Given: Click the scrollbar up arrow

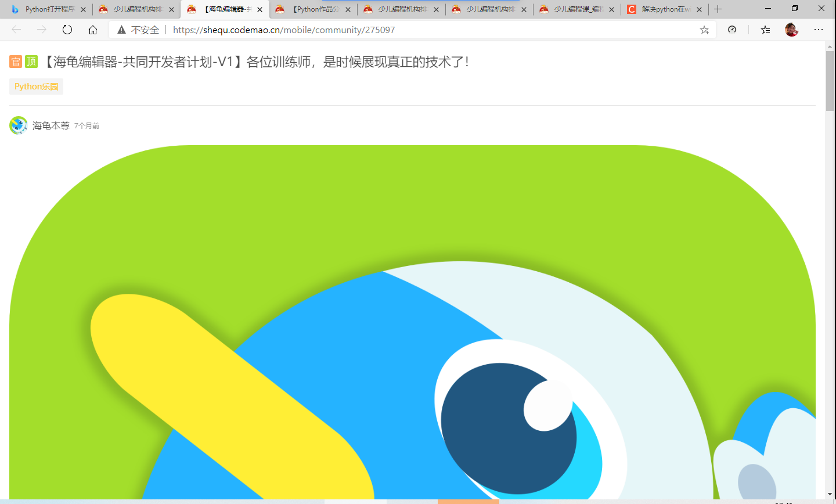Looking at the screenshot, I should (830, 46).
